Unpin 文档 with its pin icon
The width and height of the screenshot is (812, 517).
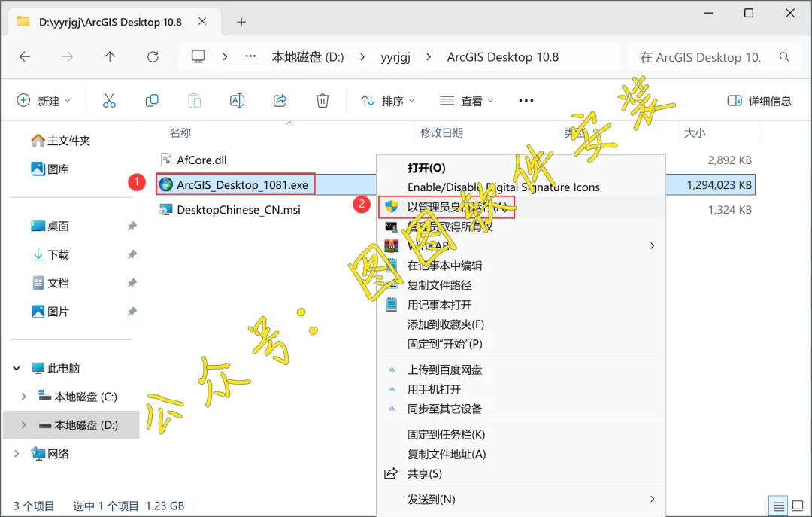(132, 283)
